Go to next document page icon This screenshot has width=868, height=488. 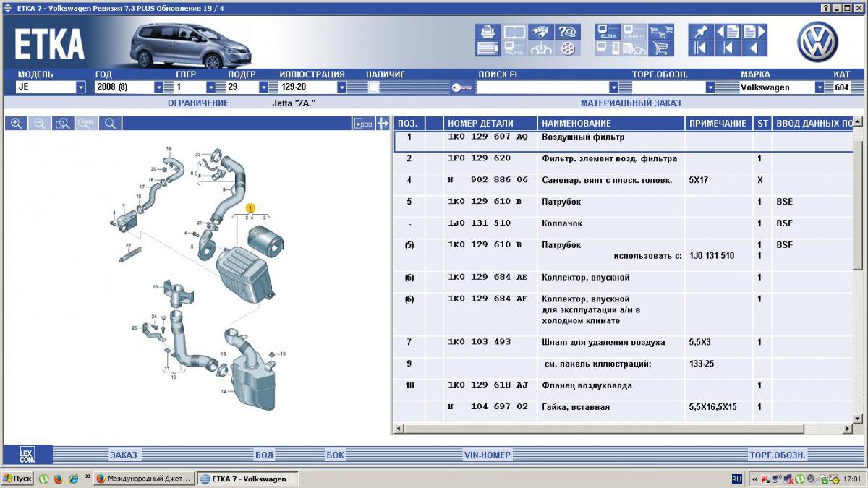754,32
